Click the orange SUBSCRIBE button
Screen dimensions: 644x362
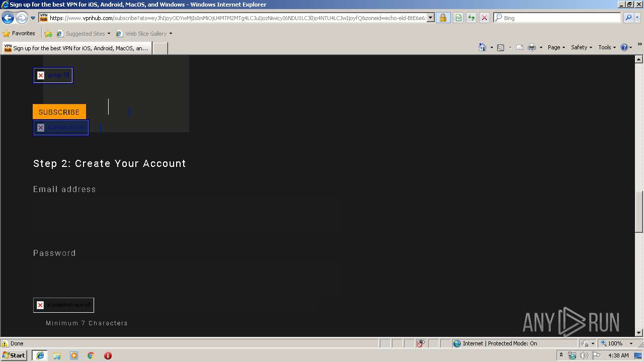(x=59, y=112)
